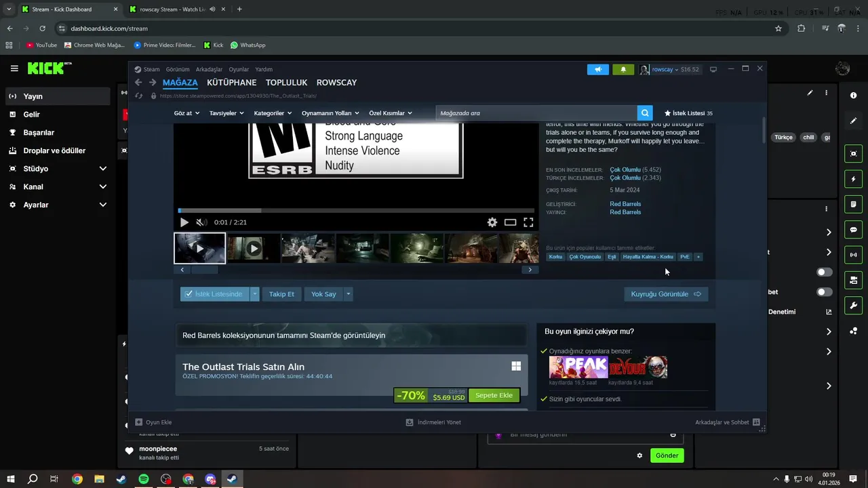Open the Steam announcements megaphone button

(598, 69)
